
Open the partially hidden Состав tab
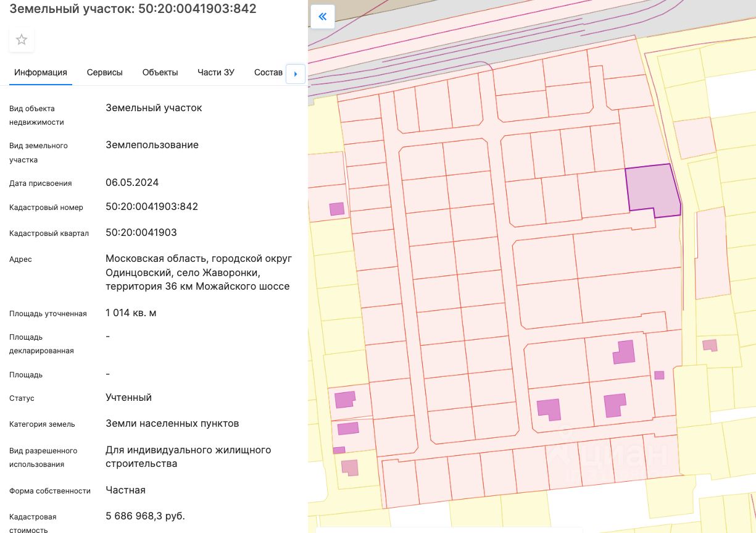click(268, 72)
